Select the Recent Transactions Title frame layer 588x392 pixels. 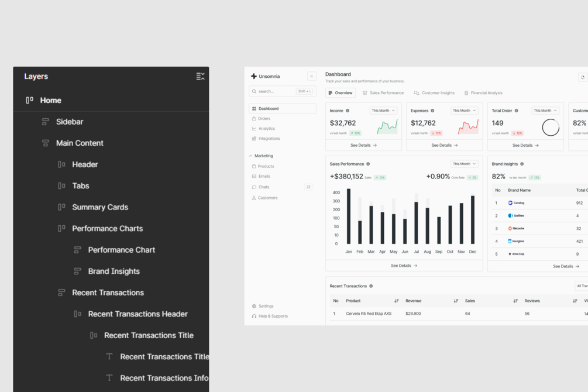[111, 335]
